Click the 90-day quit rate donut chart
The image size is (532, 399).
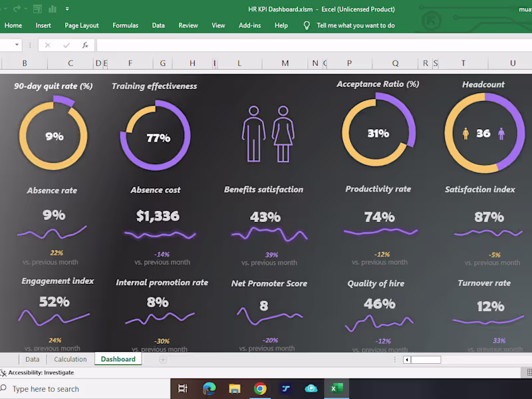click(x=54, y=134)
